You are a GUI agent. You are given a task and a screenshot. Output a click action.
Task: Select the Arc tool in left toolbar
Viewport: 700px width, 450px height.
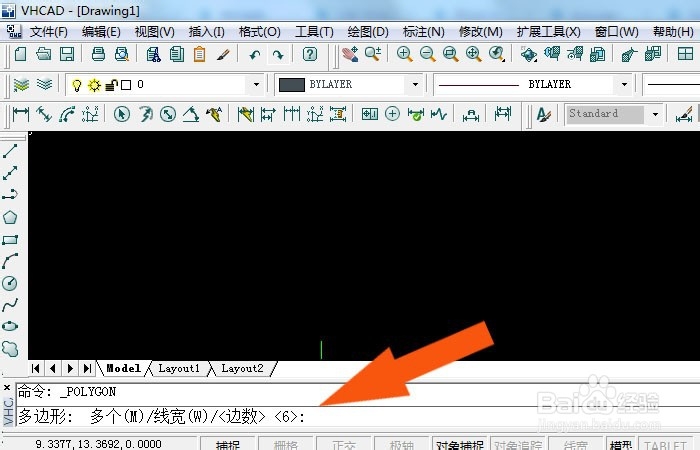point(10,261)
